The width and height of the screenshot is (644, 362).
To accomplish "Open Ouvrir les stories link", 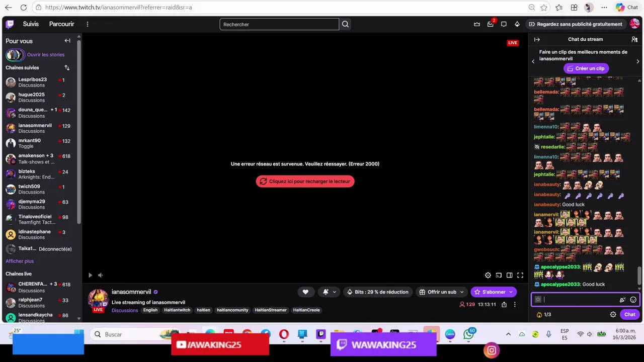I will (46, 55).
